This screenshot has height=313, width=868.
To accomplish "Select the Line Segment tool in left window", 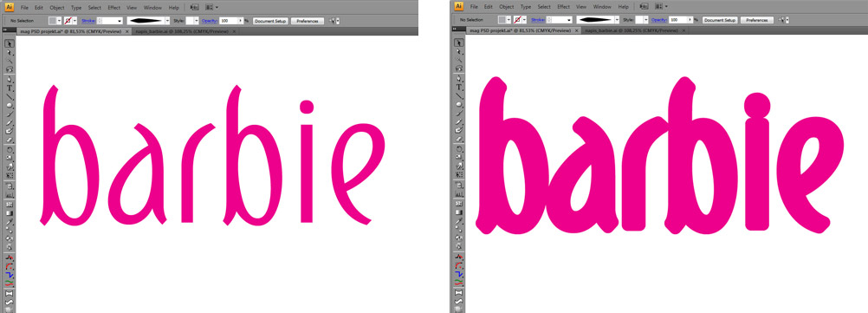I will pos(10,96).
